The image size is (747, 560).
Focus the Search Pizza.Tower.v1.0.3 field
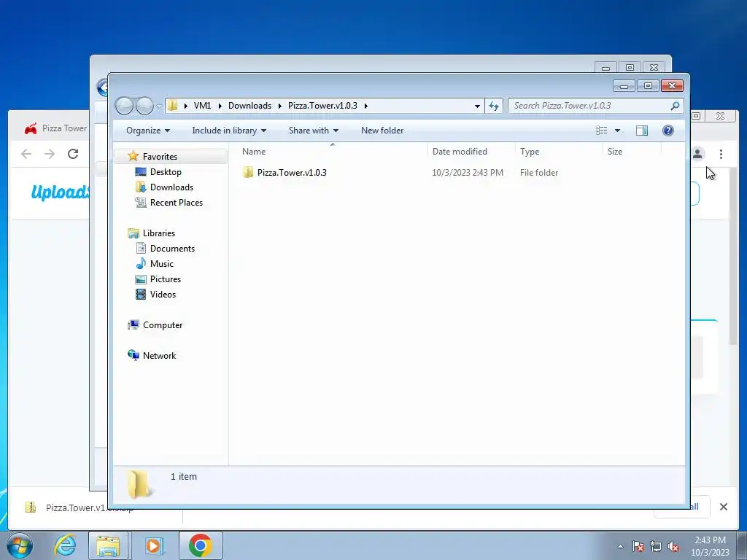pos(596,106)
